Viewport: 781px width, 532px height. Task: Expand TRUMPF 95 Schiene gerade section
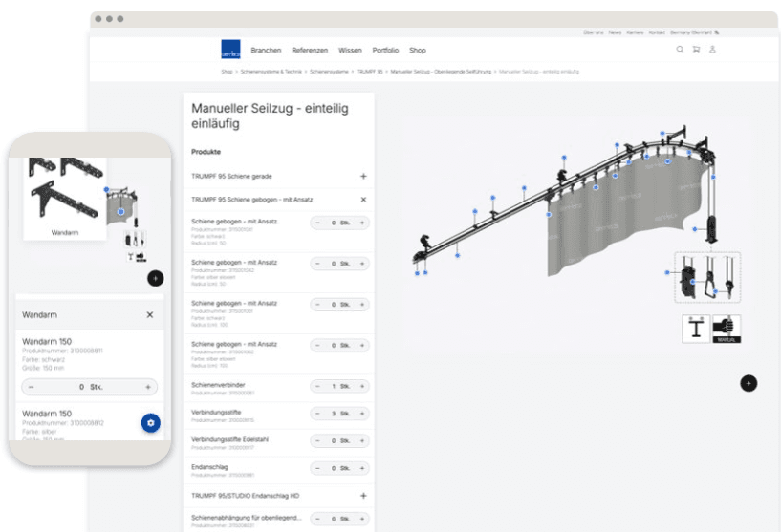[x=363, y=177]
